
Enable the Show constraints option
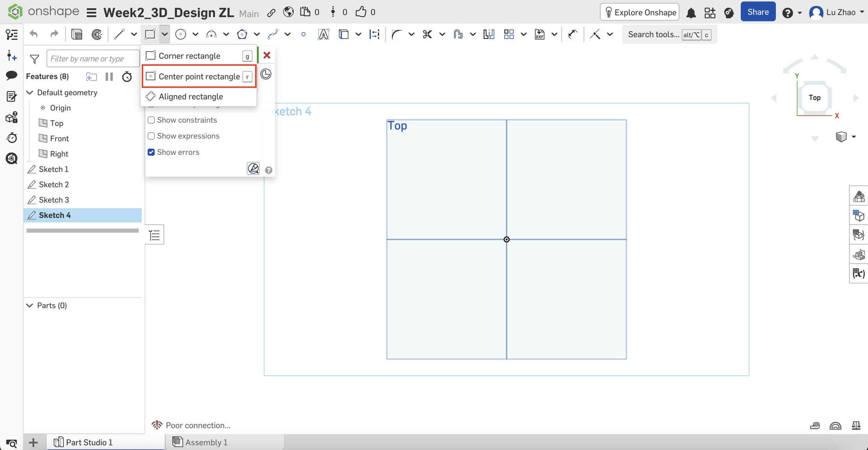point(151,120)
